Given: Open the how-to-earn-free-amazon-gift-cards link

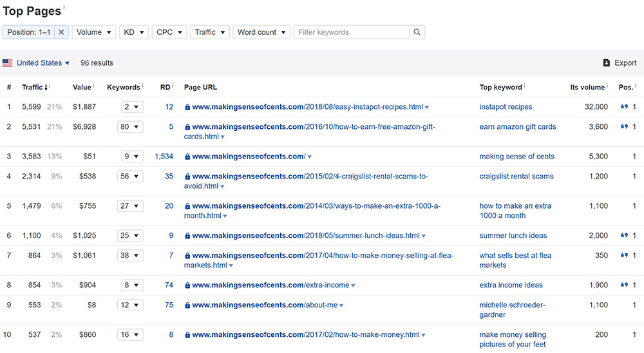Looking at the screenshot, I should pyautogui.click(x=310, y=131).
